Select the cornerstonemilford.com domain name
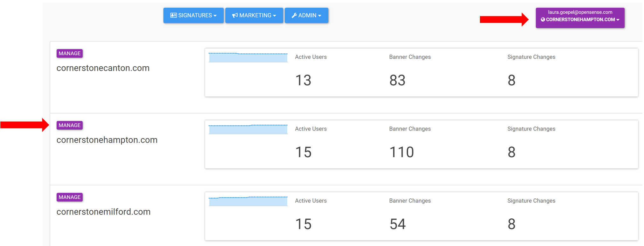The width and height of the screenshot is (644, 246). click(x=103, y=212)
